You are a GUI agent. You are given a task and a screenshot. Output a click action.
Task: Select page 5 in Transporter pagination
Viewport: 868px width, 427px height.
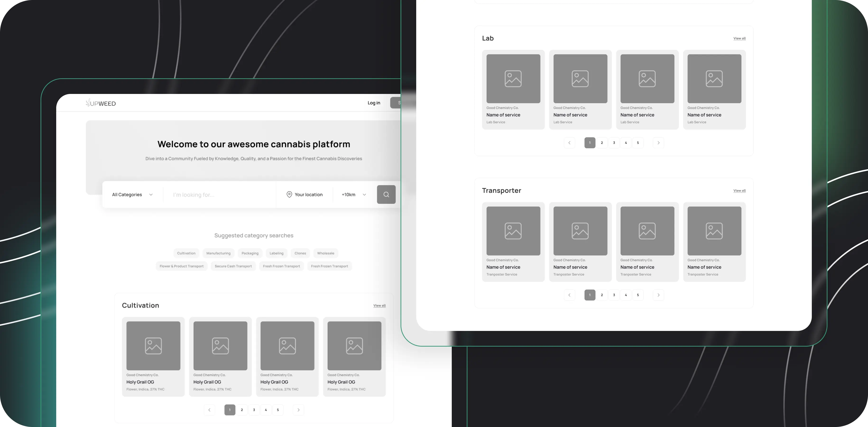tap(638, 295)
